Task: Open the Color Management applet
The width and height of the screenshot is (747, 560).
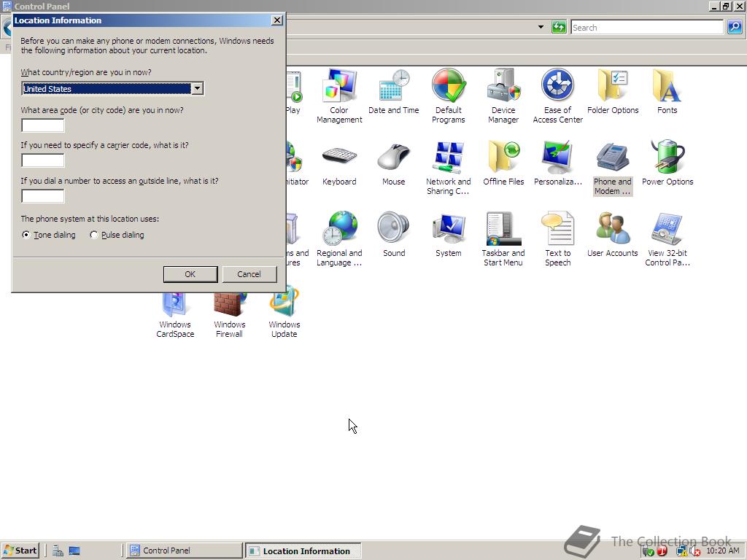Action: pos(339,97)
